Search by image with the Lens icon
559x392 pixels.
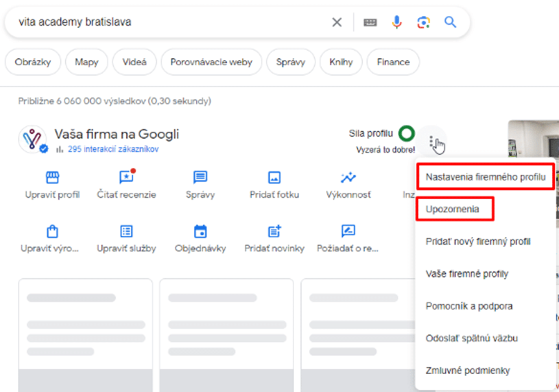423,22
